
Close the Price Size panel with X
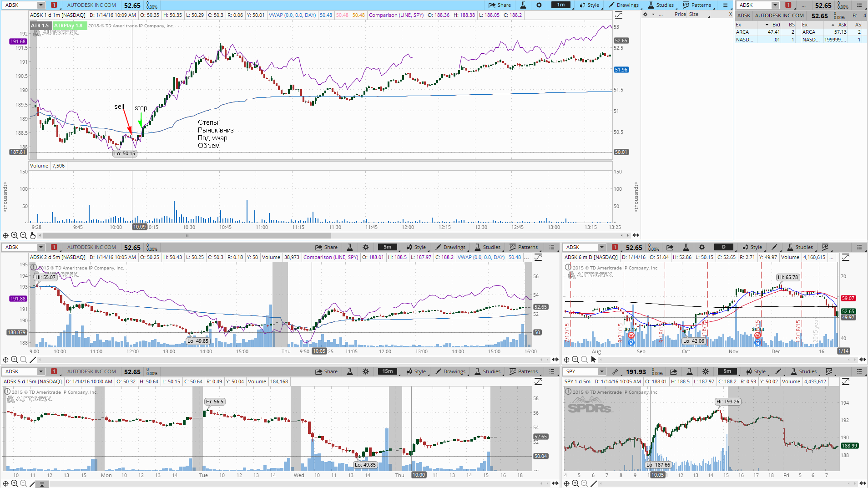(731, 15)
